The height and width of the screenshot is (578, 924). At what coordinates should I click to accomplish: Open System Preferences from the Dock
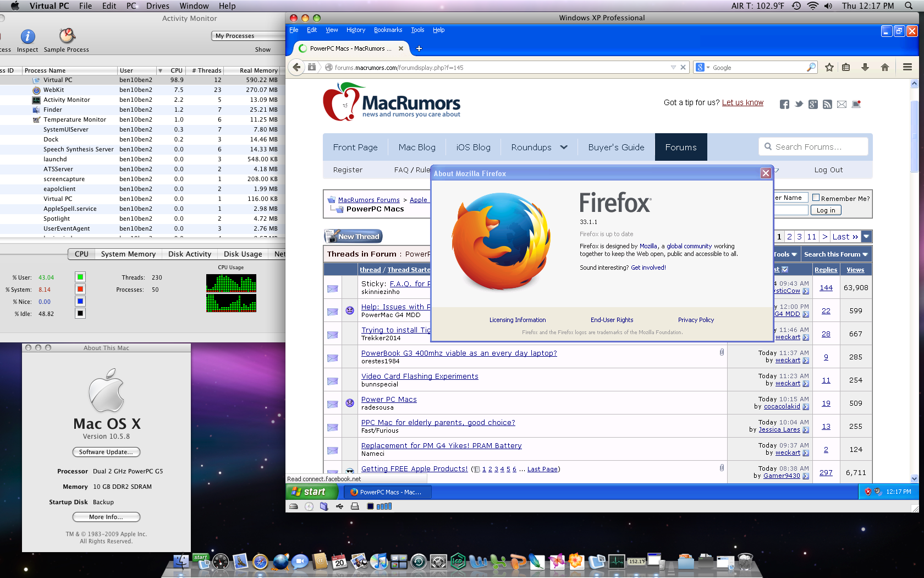coord(438,561)
